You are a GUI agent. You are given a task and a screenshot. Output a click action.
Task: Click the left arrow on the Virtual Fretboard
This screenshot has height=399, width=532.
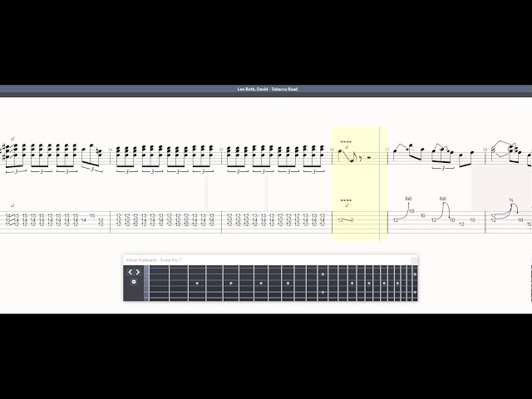130,272
